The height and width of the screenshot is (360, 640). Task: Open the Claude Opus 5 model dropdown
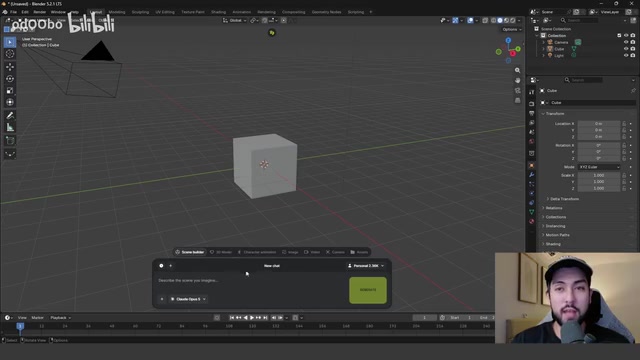point(188,299)
